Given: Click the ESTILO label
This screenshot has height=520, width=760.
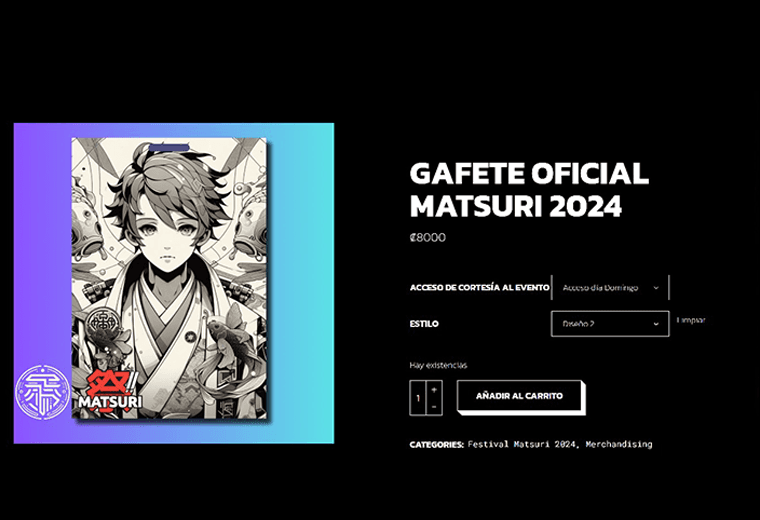Looking at the screenshot, I should (x=424, y=324).
